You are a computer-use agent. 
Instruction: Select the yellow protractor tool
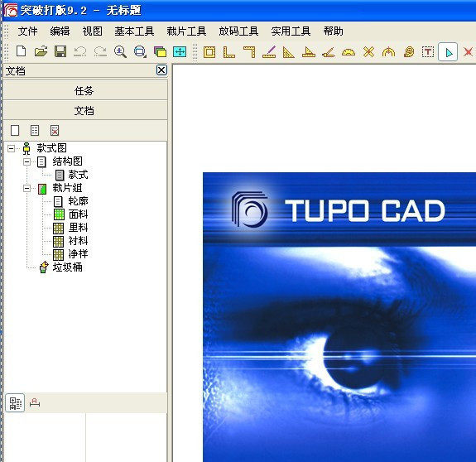click(x=349, y=52)
